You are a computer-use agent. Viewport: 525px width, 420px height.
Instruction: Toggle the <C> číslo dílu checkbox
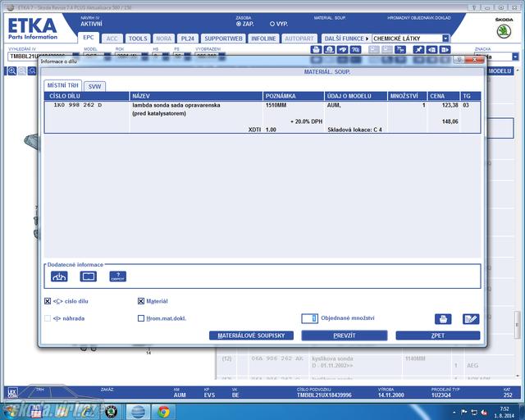[48, 301]
